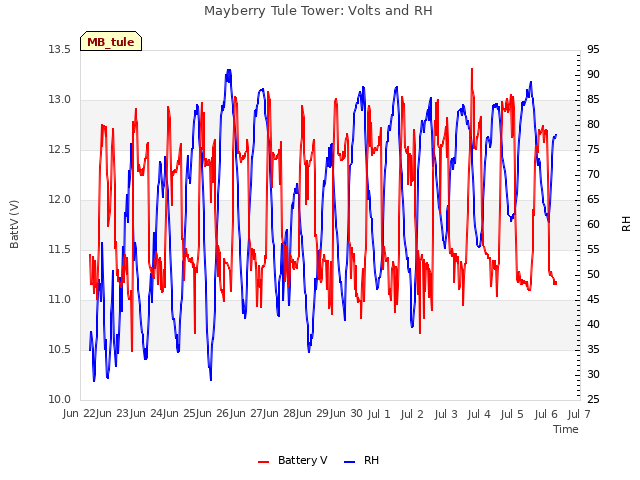Click the Time axis label
Image resolution: width=640 pixels, height=480 pixels.
(x=566, y=429)
